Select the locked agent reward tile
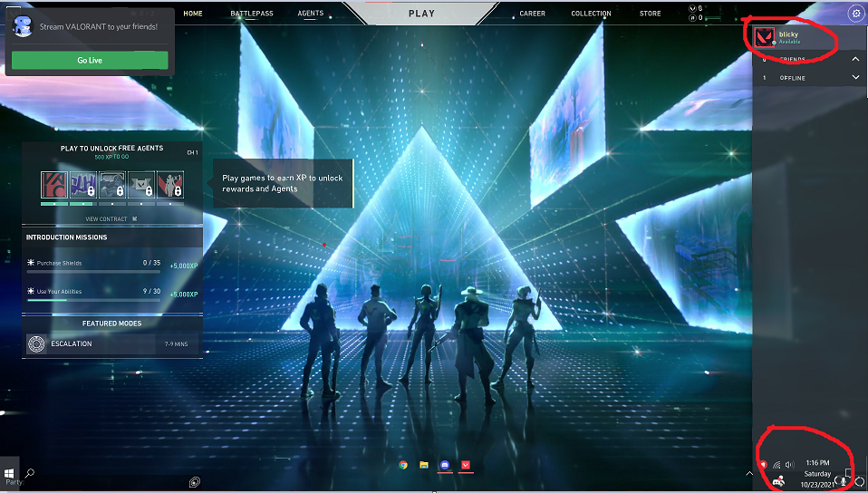Screen dimensions: 868x493 170,185
